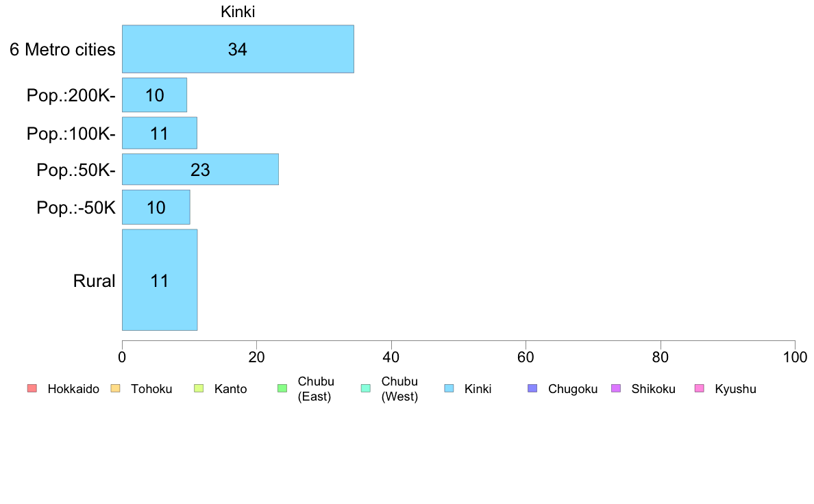Select the Rural bar showing 11
The width and height of the screenshot is (814, 504).
point(160,280)
